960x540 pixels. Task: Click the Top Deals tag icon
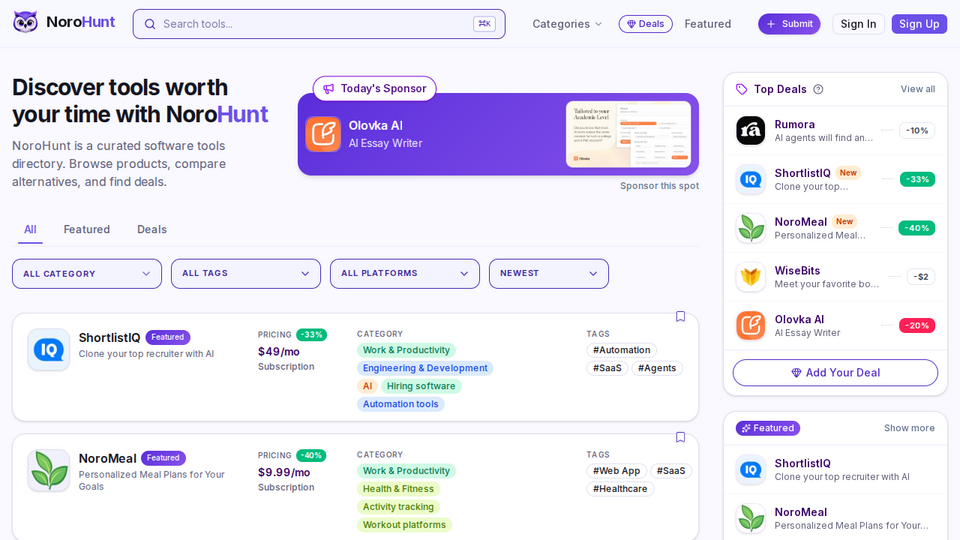click(x=741, y=89)
